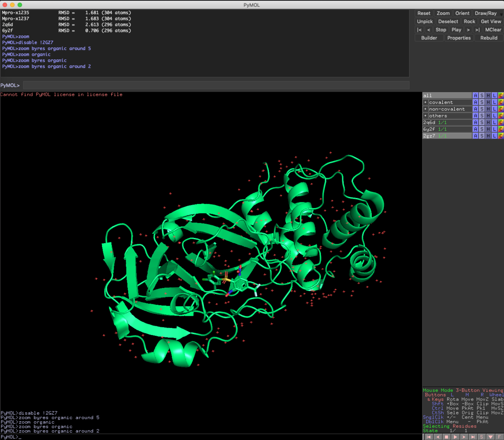The image size is (504, 440).
Task: Click the Reset button
Action: pyautogui.click(x=424, y=13)
